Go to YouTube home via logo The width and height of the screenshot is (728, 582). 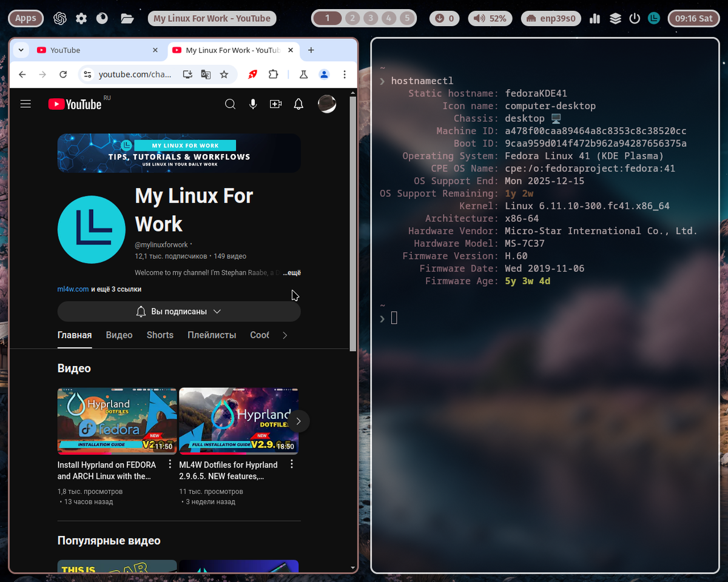pyautogui.click(x=75, y=104)
